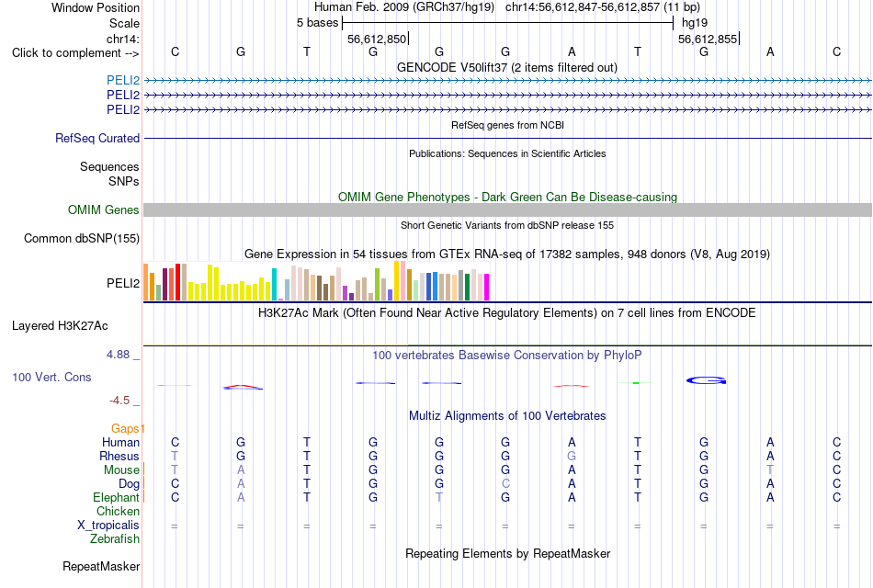Image resolution: width=873 pixels, height=588 pixels.
Task: Select the Elephant species label
Action: pyautogui.click(x=116, y=497)
